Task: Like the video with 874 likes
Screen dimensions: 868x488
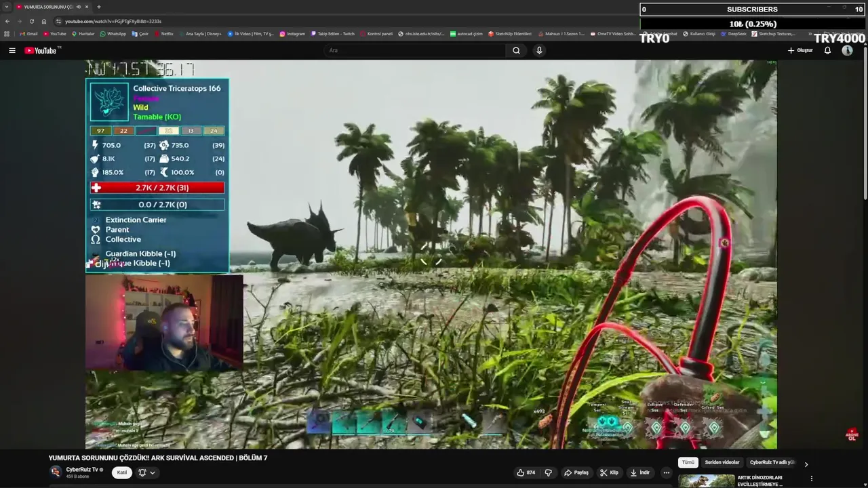Action: [x=526, y=472]
